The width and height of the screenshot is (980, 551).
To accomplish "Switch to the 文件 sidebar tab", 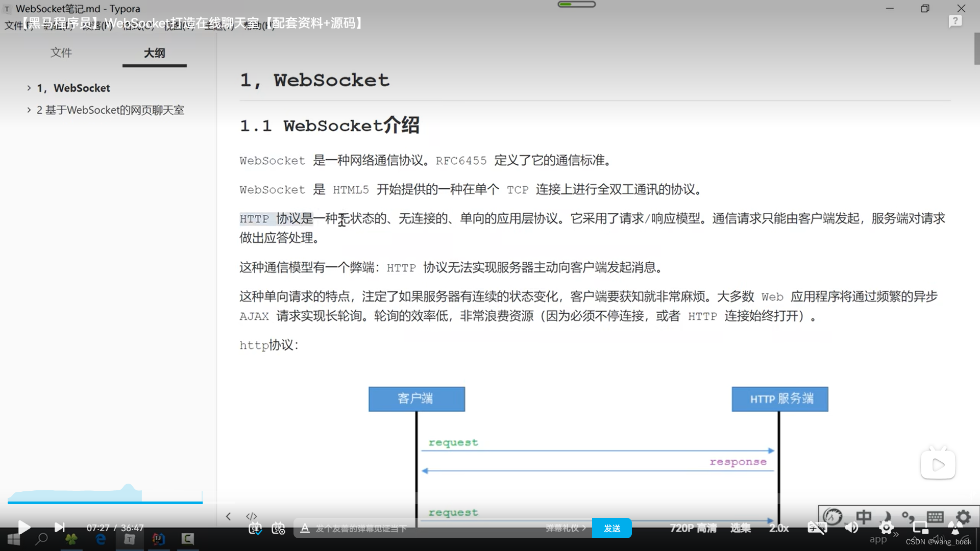I will pos(61,53).
